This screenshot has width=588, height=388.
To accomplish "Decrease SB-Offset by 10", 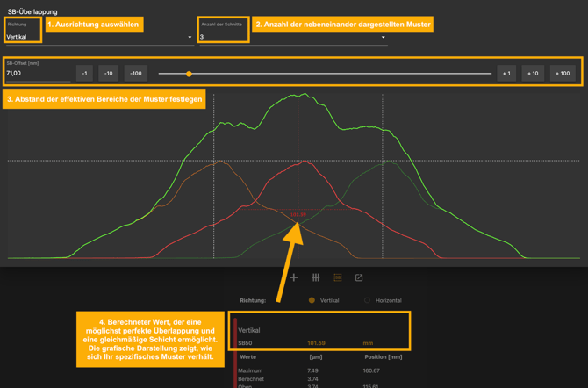I will click(x=109, y=74).
